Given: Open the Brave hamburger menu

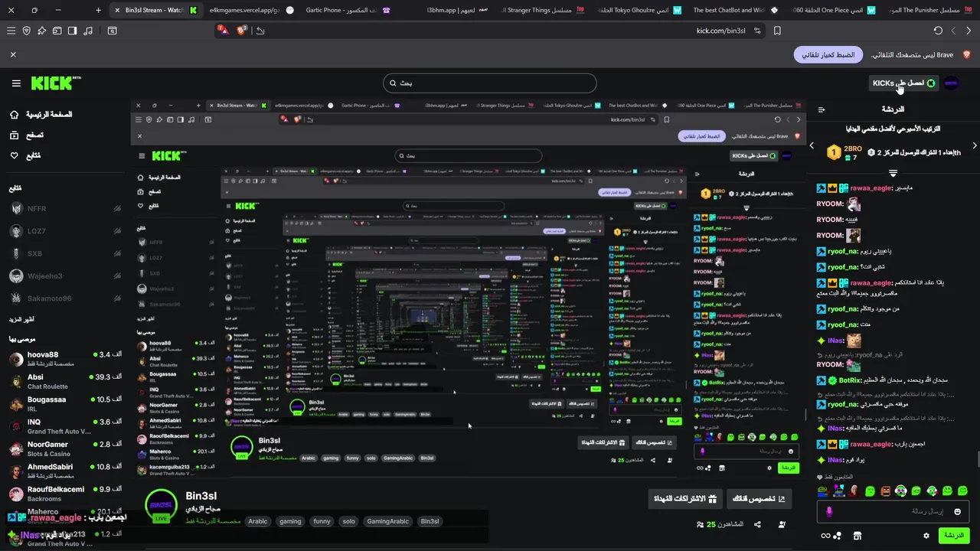Looking at the screenshot, I should pos(11,31).
